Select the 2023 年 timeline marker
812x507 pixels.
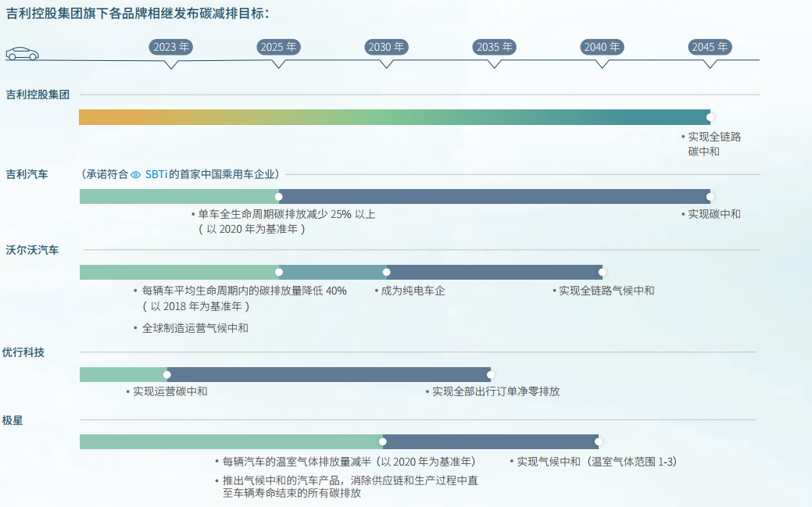coord(171,47)
